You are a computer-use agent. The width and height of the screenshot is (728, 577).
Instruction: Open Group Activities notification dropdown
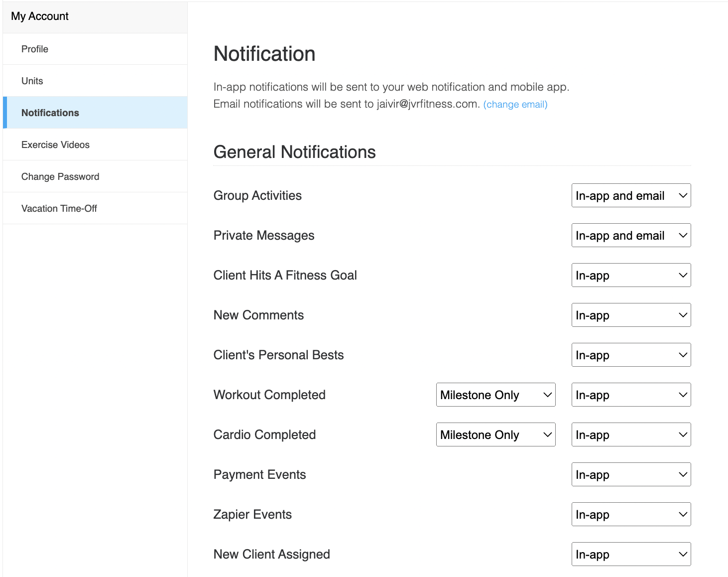pyautogui.click(x=631, y=195)
